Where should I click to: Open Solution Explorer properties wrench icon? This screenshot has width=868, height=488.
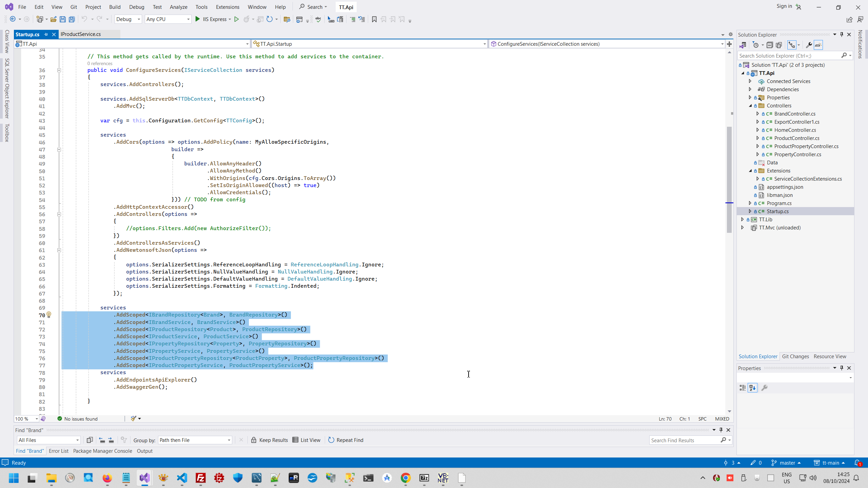tap(809, 45)
